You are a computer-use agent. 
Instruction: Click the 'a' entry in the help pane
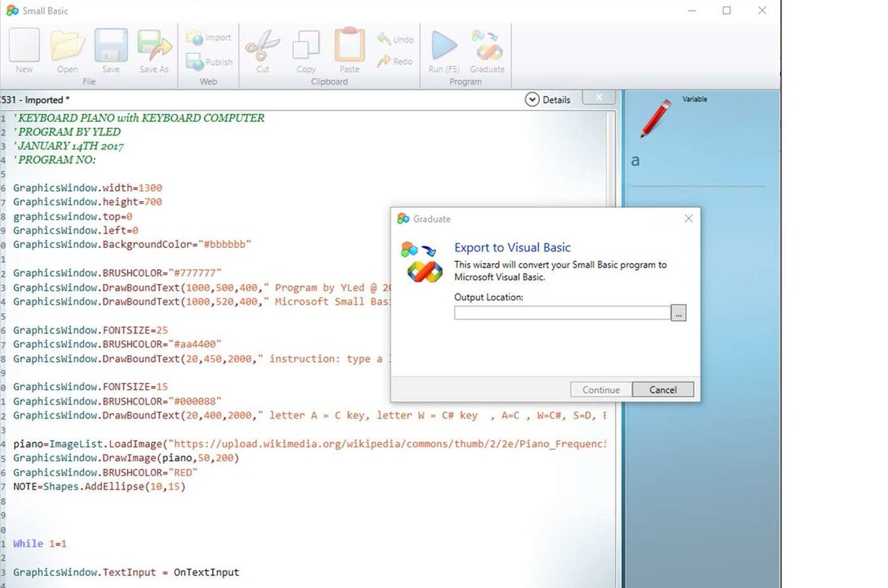click(636, 160)
